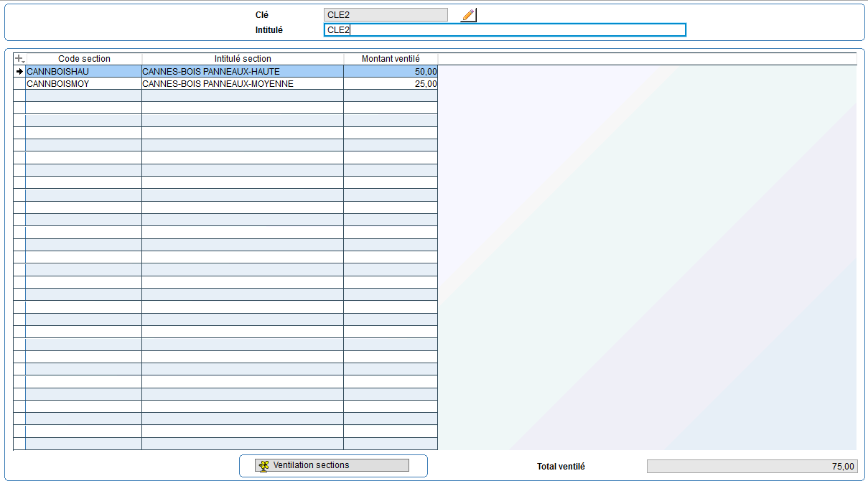Sort by the Code section column header

[x=84, y=59]
